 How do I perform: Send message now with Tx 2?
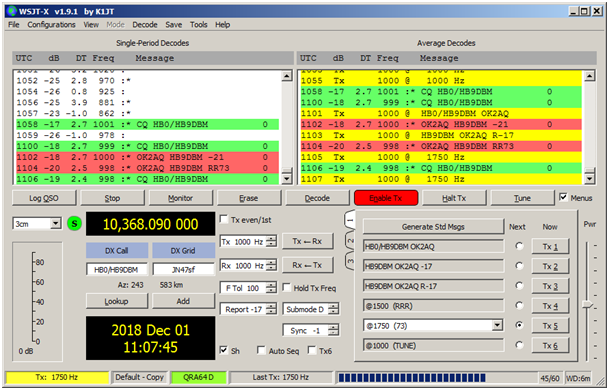(550, 266)
